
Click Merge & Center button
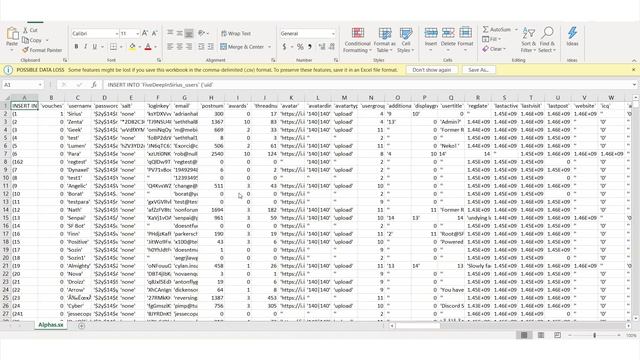(x=242, y=47)
